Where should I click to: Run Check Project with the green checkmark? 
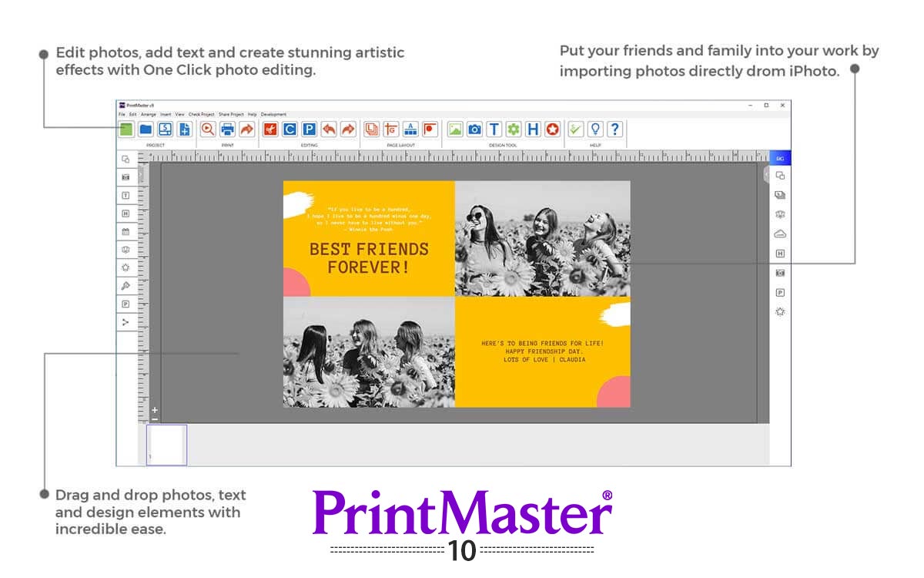576,129
